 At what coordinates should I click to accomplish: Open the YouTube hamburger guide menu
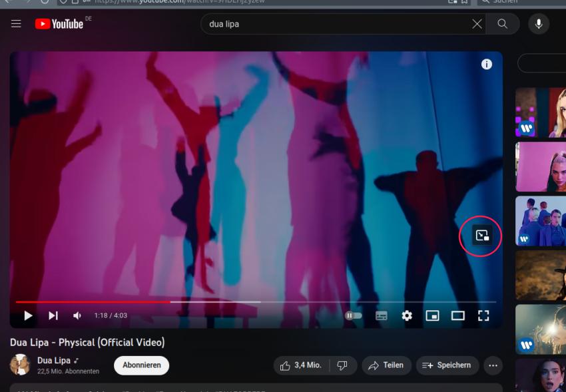[x=16, y=24]
